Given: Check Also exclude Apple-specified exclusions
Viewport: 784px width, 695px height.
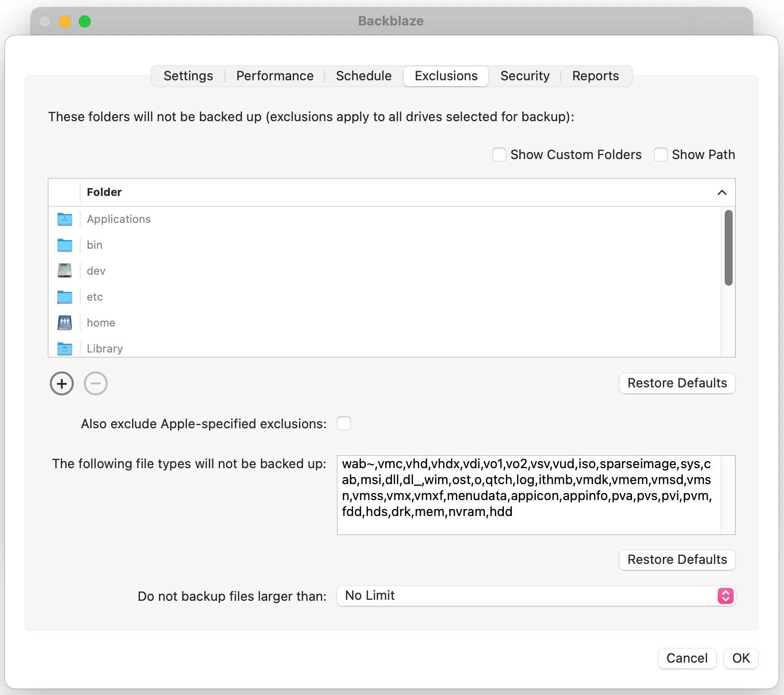Looking at the screenshot, I should [x=344, y=423].
